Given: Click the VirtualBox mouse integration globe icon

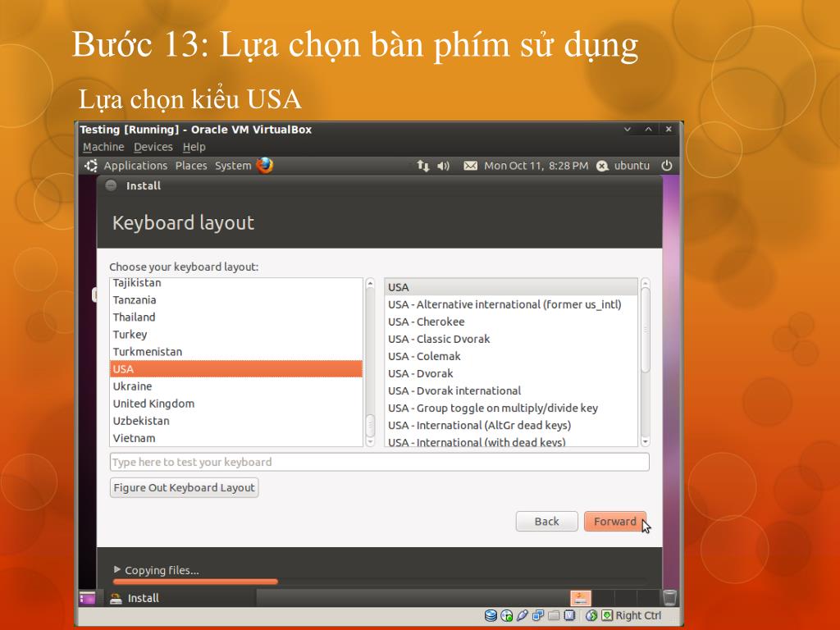Looking at the screenshot, I should tap(591, 615).
